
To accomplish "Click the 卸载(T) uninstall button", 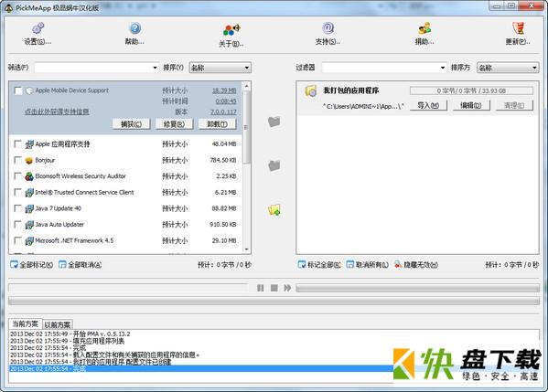I will click(x=217, y=124).
